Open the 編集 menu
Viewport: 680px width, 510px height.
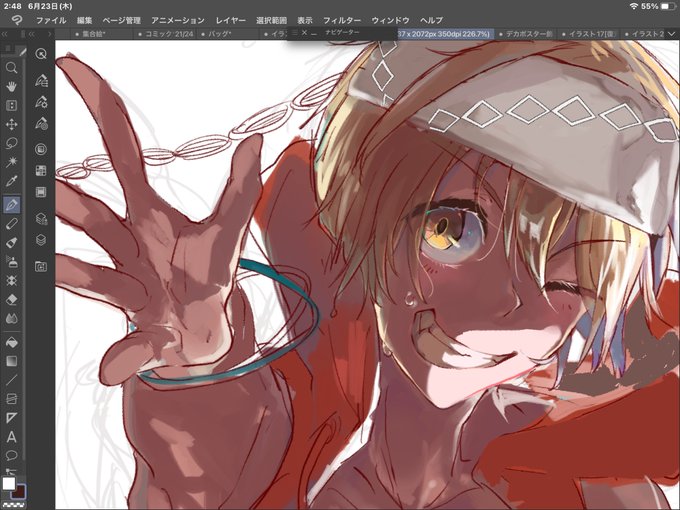(x=85, y=20)
